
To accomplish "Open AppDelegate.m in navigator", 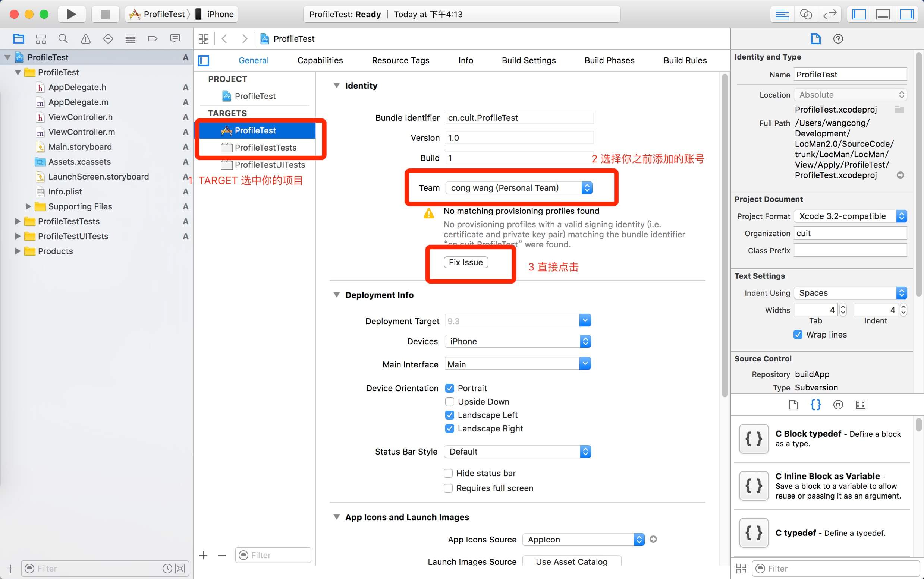I will (78, 102).
